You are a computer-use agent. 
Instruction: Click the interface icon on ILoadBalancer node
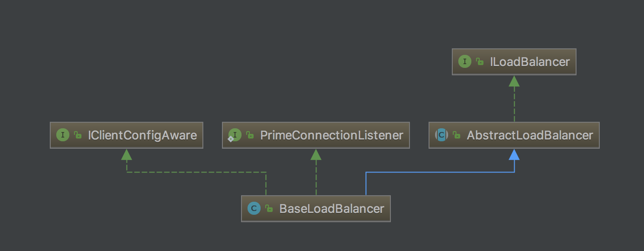pyautogui.click(x=465, y=62)
